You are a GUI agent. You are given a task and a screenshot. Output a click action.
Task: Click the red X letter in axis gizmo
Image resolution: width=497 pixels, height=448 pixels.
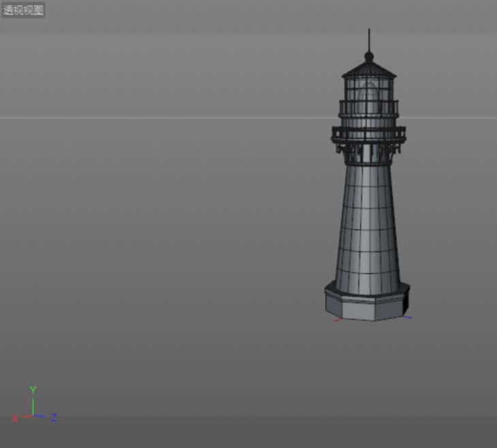tap(15, 419)
